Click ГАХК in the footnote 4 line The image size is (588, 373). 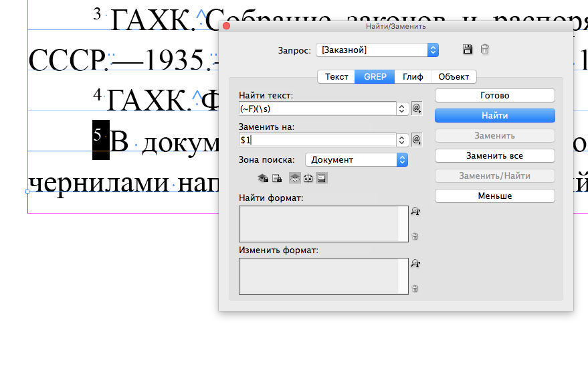pyautogui.click(x=146, y=100)
